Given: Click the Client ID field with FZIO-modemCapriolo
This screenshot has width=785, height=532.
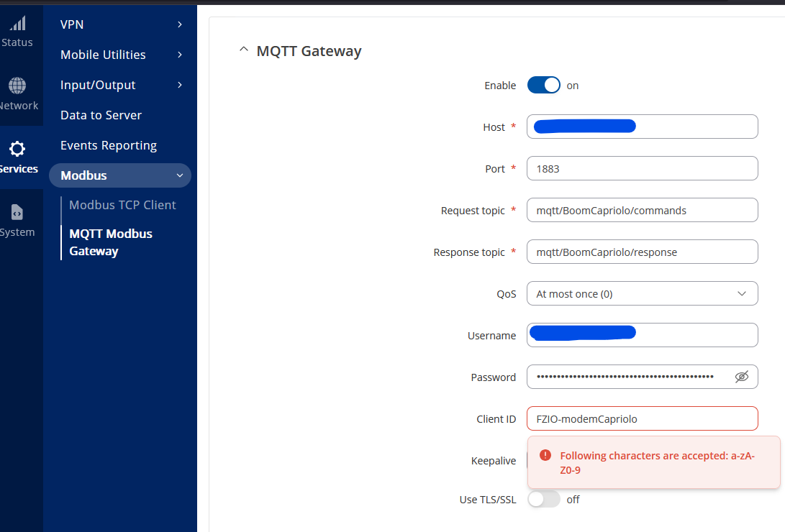Looking at the screenshot, I should (643, 418).
